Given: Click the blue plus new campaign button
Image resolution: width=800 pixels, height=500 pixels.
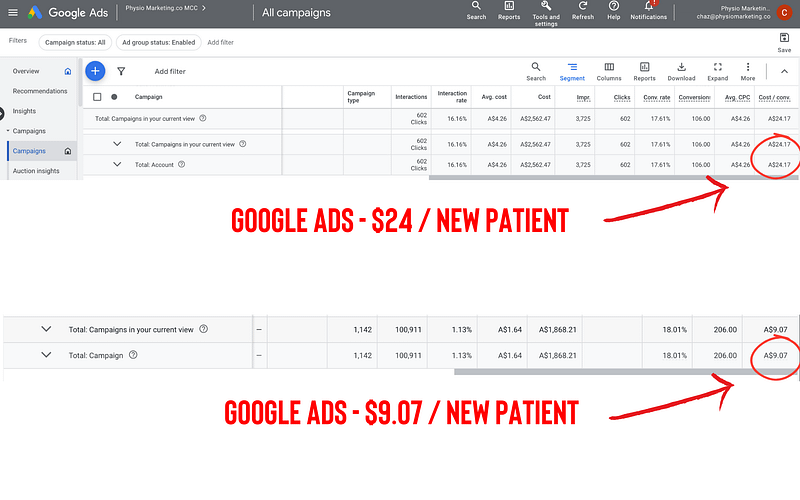Looking at the screenshot, I should 95,71.
